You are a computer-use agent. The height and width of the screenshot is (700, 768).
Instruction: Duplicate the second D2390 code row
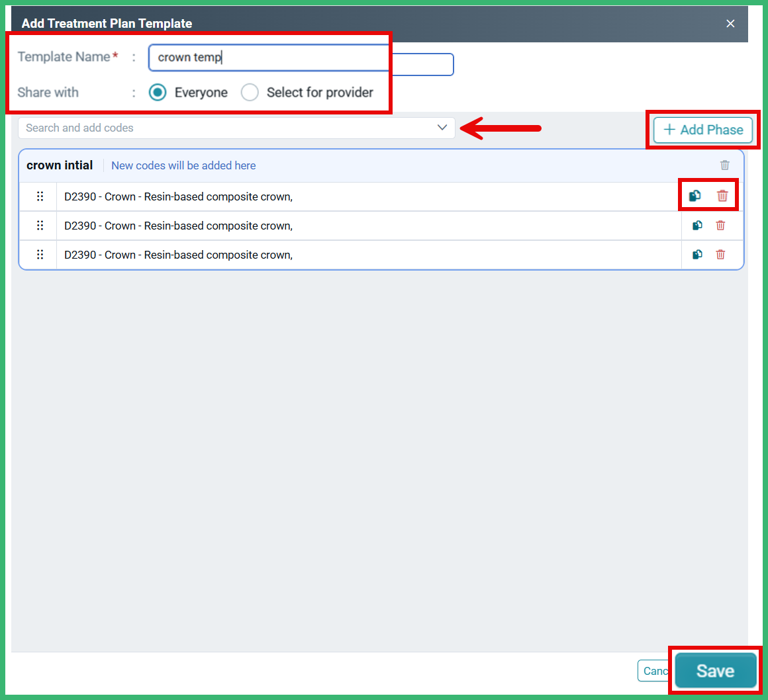click(x=696, y=225)
